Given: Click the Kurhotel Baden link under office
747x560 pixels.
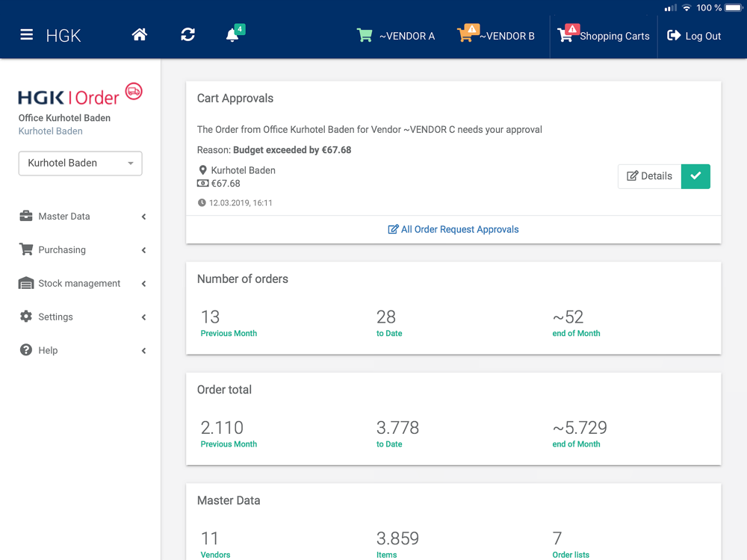Looking at the screenshot, I should tap(50, 131).
